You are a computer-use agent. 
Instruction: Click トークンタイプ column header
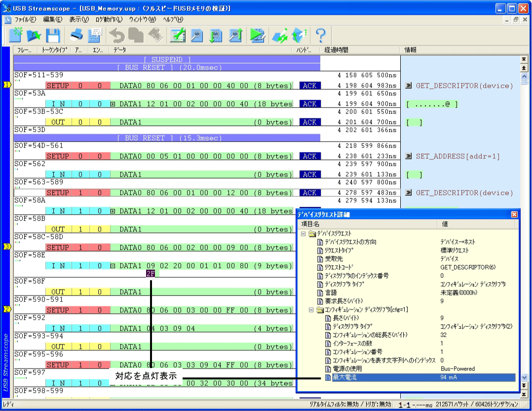tap(54, 50)
